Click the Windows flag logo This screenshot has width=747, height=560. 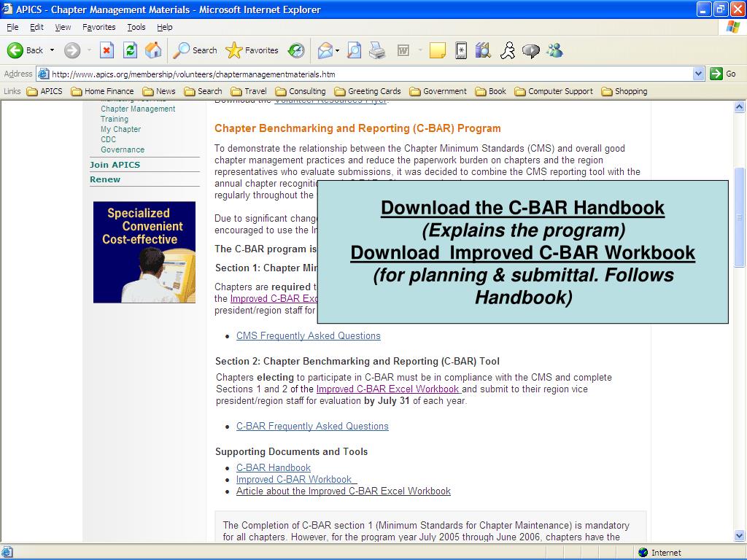pyautogui.click(x=732, y=27)
